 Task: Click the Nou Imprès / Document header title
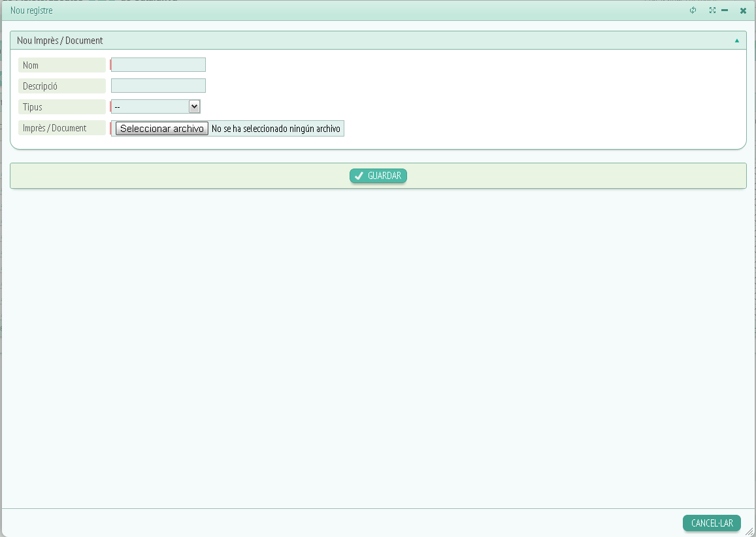click(60, 41)
